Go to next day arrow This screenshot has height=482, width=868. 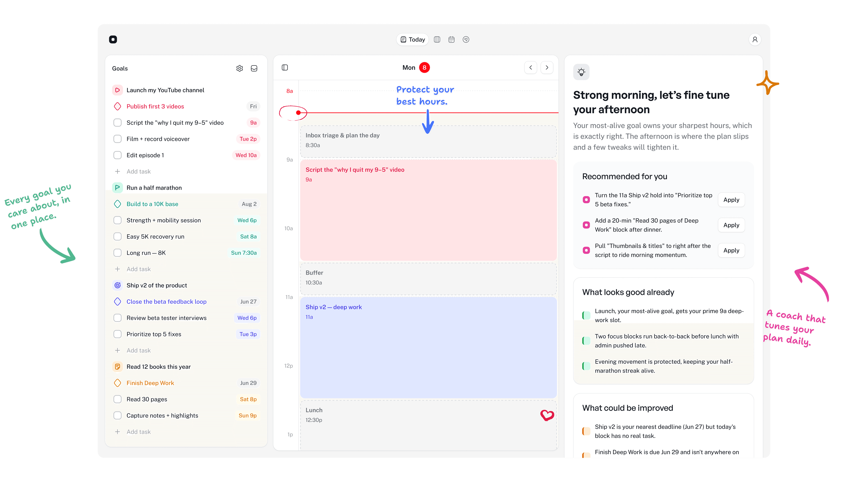547,67
